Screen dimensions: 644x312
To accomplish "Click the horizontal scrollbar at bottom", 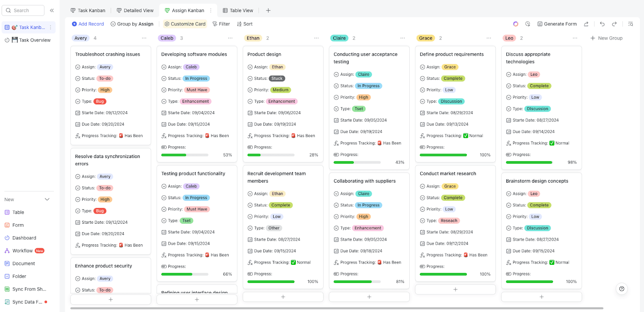I will pyautogui.click(x=336, y=308).
